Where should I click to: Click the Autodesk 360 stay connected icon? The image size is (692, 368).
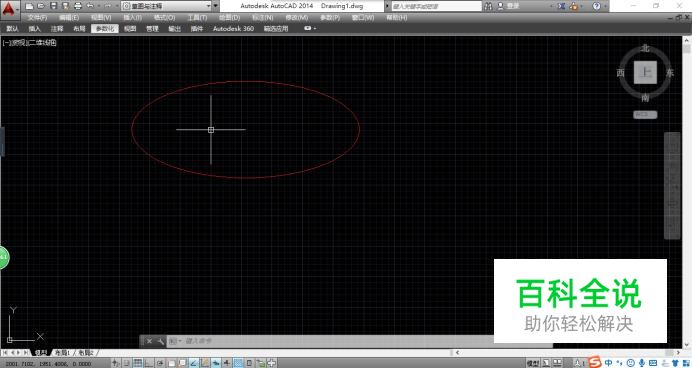tap(574, 6)
